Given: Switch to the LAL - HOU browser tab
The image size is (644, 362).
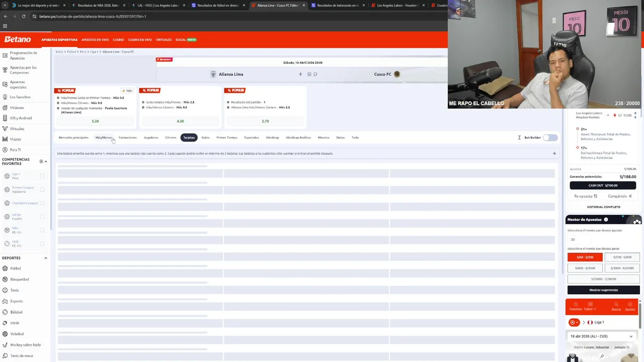Looking at the screenshot, I should click(x=158, y=6).
